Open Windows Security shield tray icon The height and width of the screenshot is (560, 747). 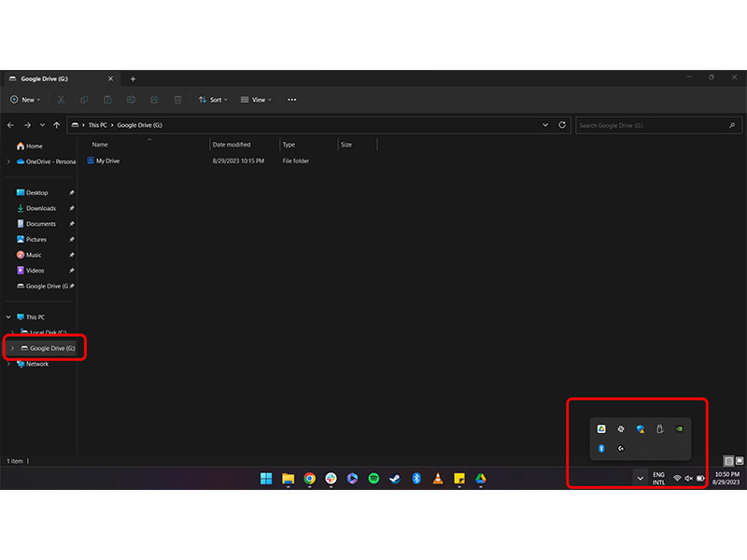641,429
